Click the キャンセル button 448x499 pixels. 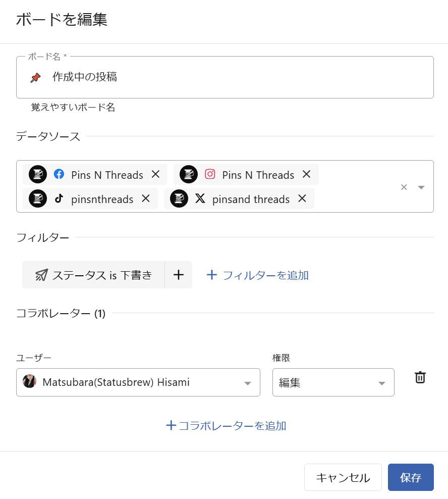343,477
